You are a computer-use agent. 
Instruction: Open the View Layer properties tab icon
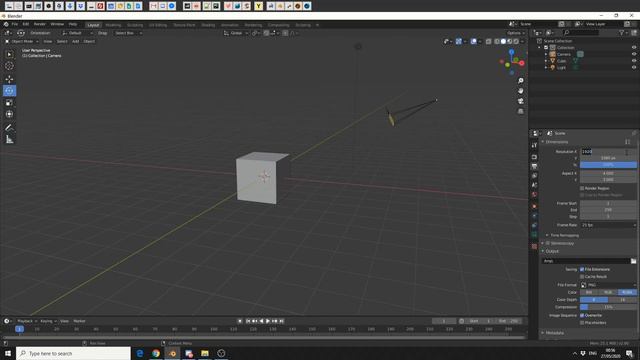pyautogui.click(x=534, y=176)
